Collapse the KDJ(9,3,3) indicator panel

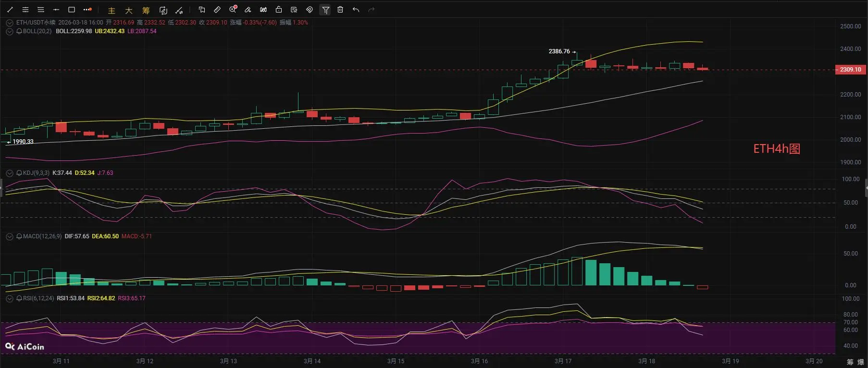coord(10,173)
